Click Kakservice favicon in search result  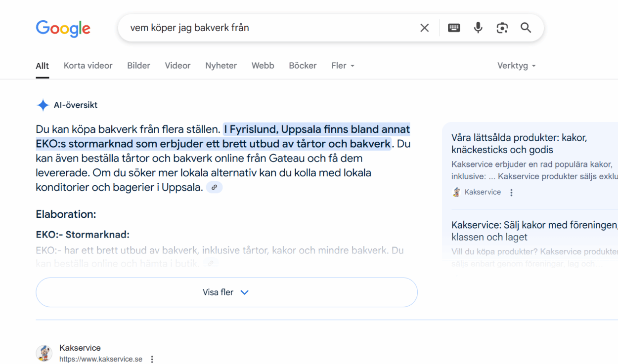click(x=44, y=353)
